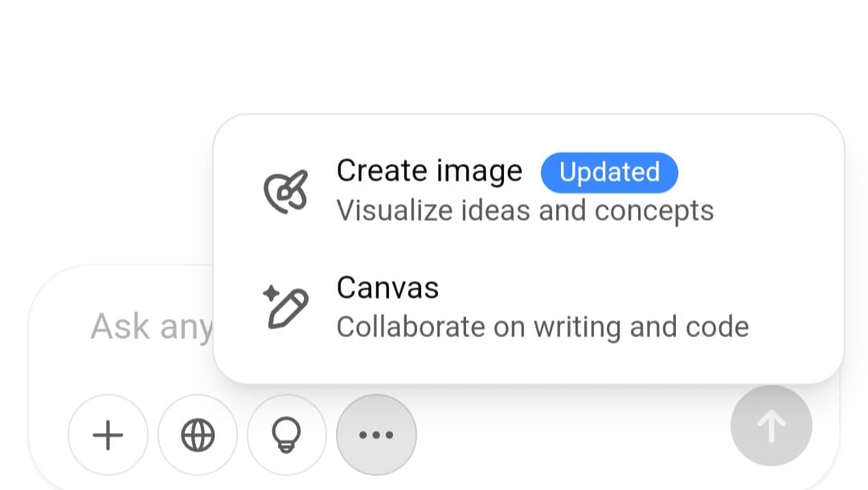Focus the 'Ask anything' text input
Screen dimensions: 868x490
point(145,327)
